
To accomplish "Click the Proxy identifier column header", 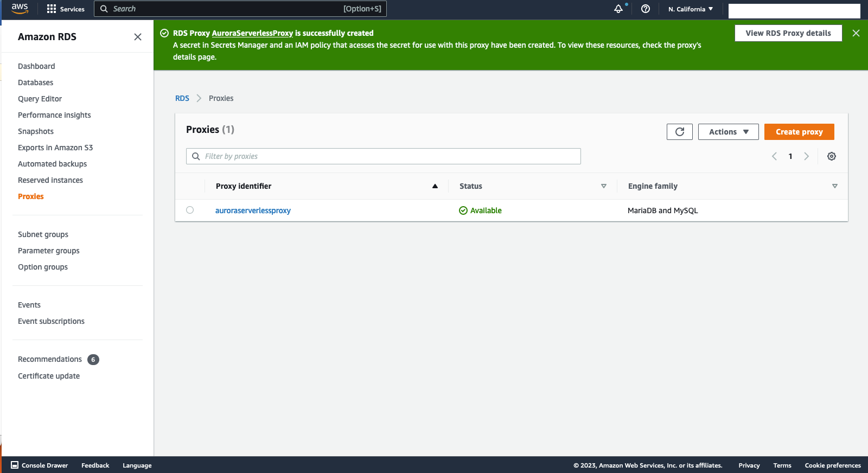I will point(244,186).
